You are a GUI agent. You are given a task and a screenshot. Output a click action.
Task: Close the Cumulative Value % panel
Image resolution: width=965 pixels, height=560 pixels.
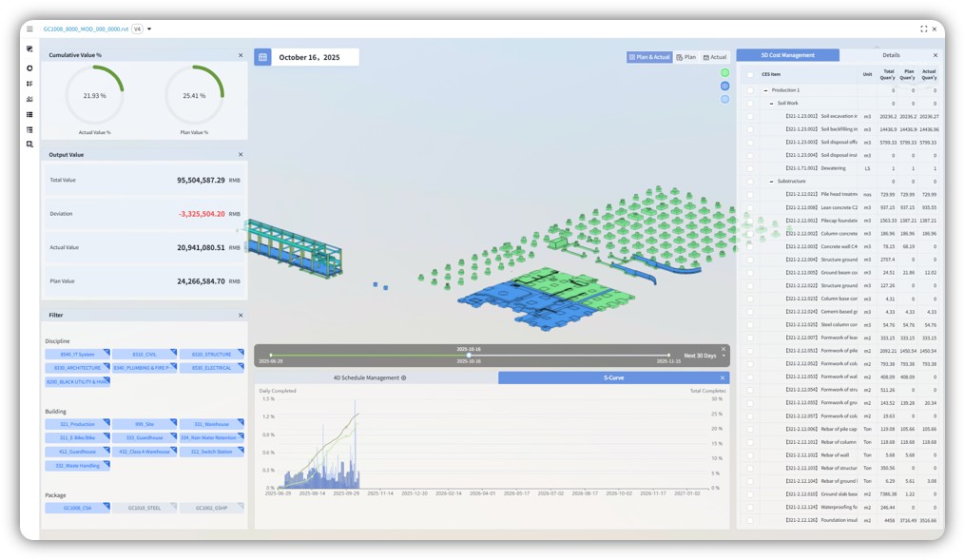tap(241, 55)
